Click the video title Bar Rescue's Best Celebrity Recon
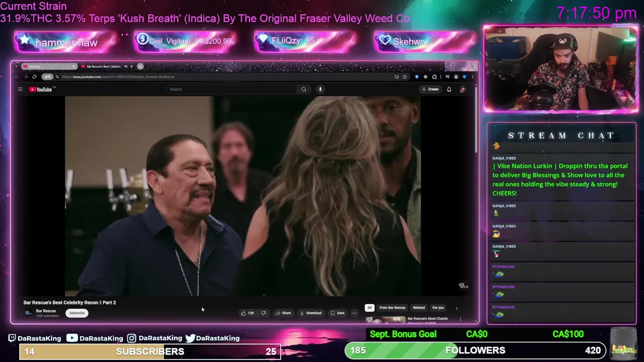The image size is (644, 362). coord(69,303)
